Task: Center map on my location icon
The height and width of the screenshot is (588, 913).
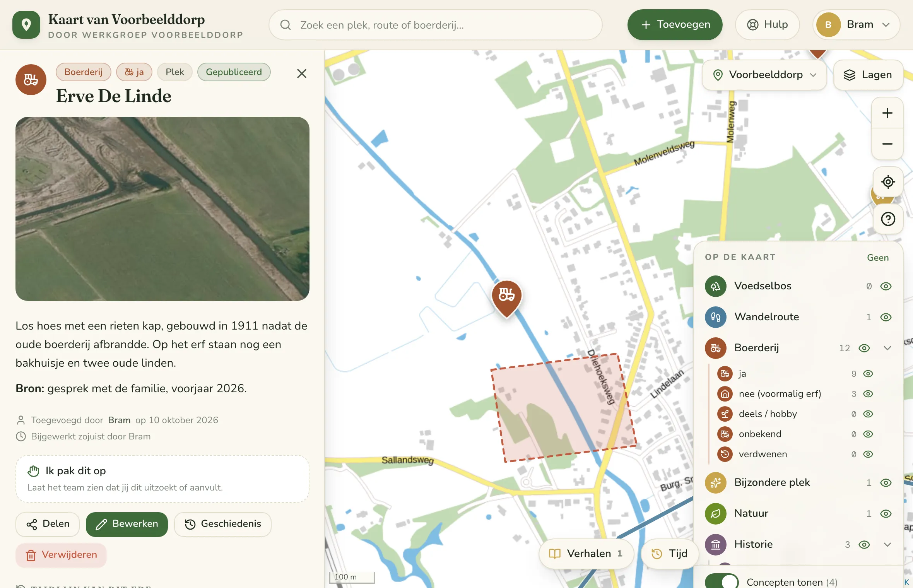Action: 888,182
